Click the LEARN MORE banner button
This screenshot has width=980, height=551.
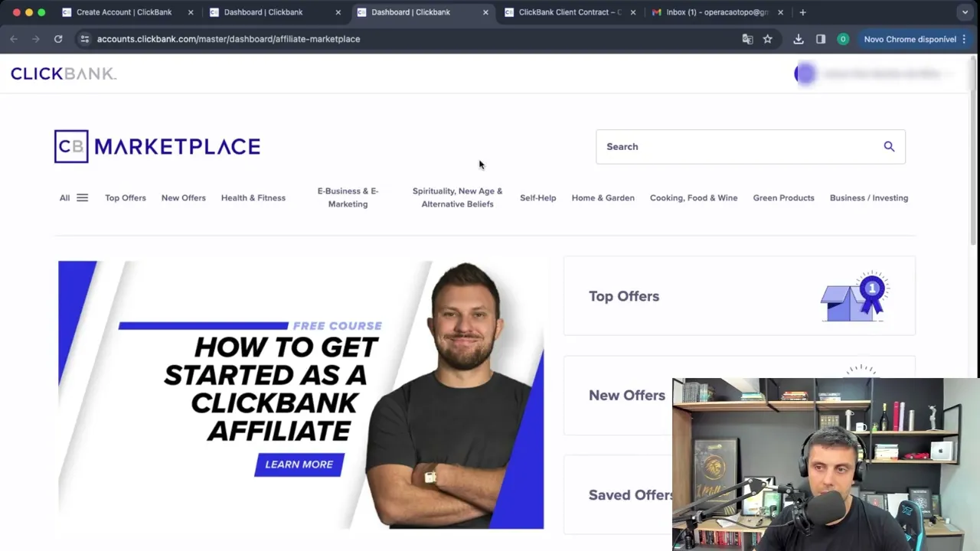(x=299, y=465)
